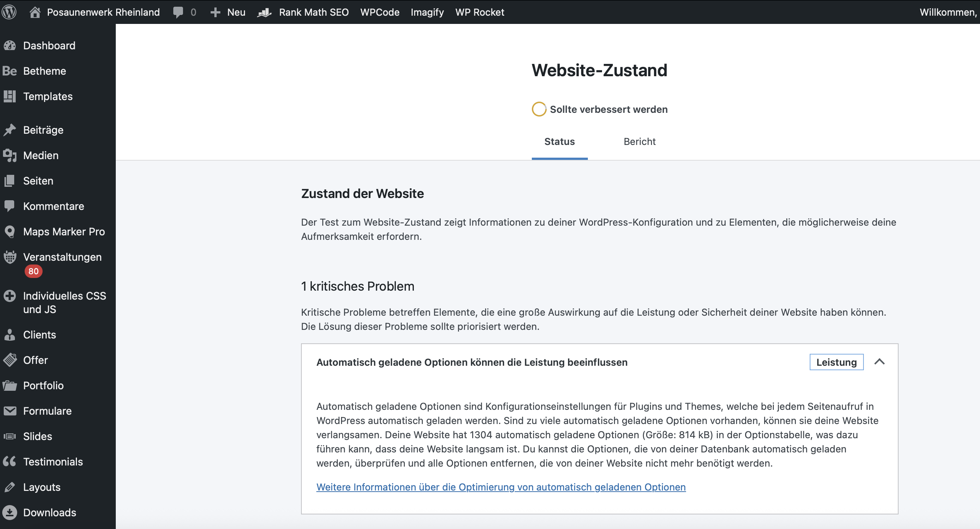Viewport: 980px width, 529px height.
Task: Click the Dashboard gauge icon
Action: [x=10, y=46]
